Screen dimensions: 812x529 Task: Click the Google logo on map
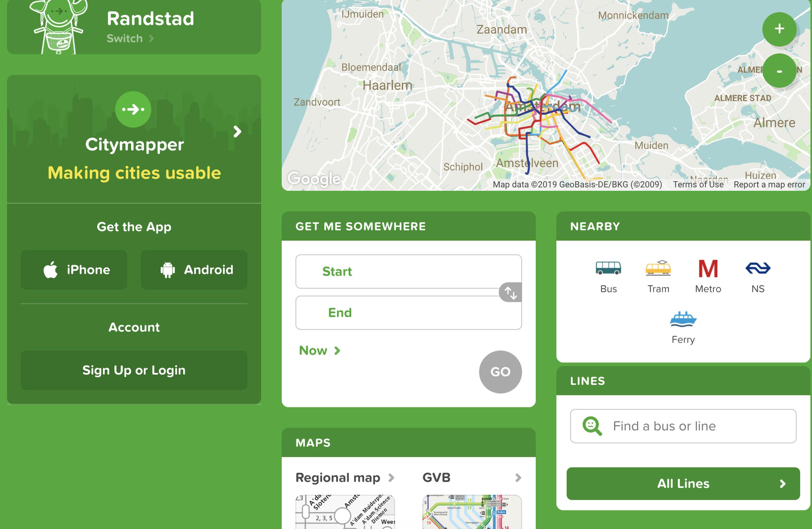[x=314, y=179]
